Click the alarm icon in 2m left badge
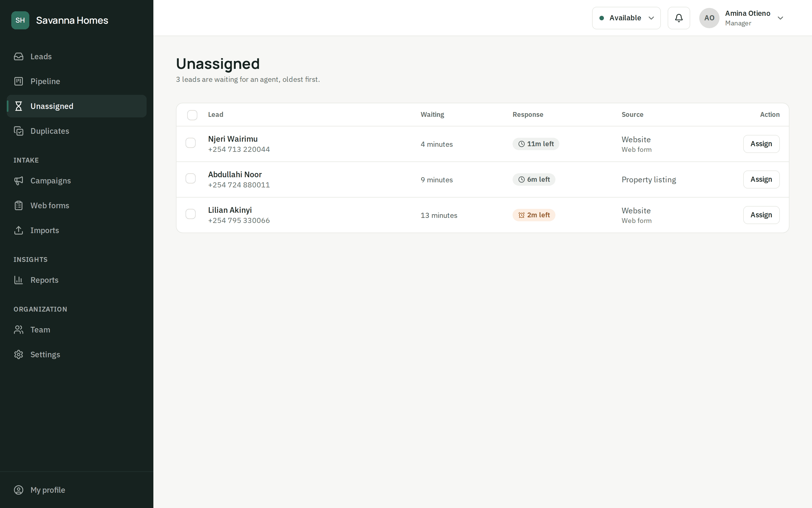Image resolution: width=812 pixels, height=508 pixels. pos(521,215)
